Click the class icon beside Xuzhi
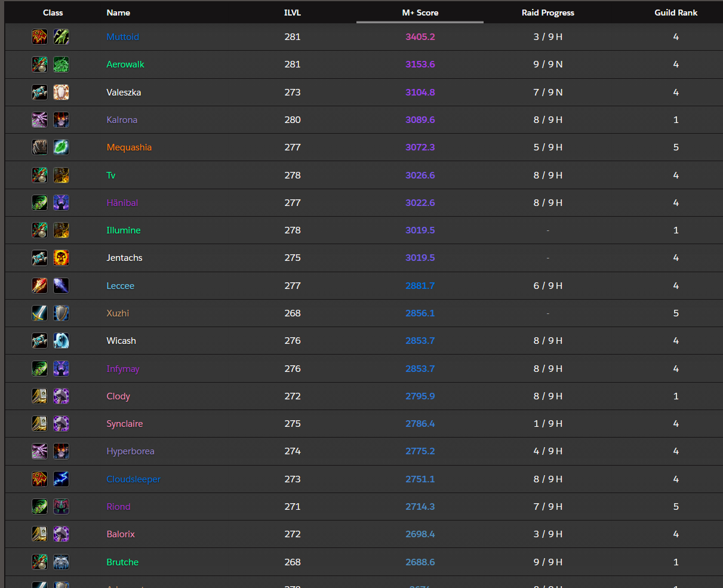Viewport: 723px width, 588px height. coord(39,313)
